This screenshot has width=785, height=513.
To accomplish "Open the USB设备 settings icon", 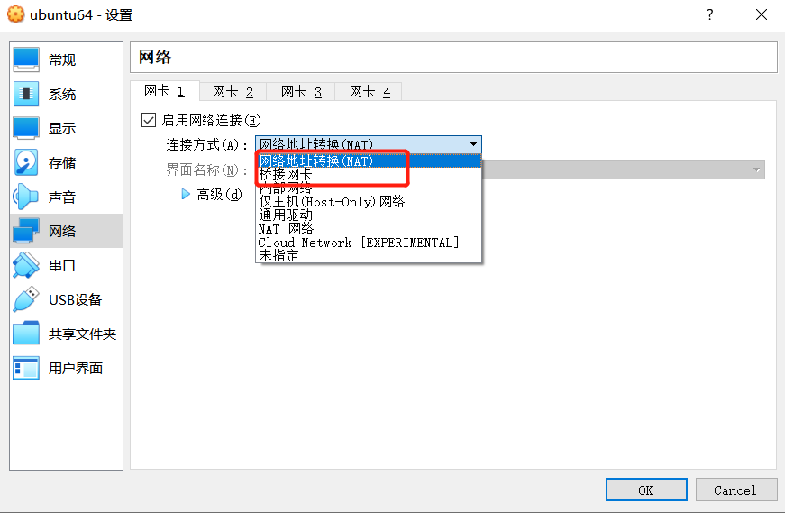I will coord(25,299).
